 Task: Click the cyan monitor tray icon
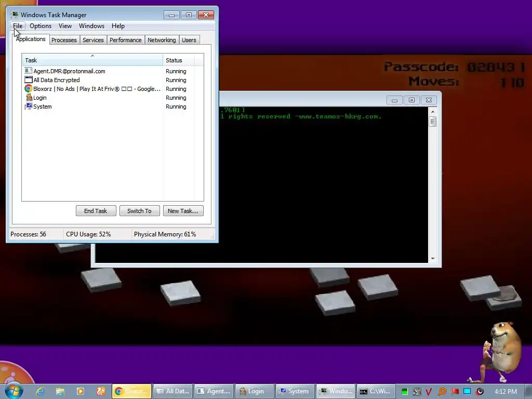point(467,391)
